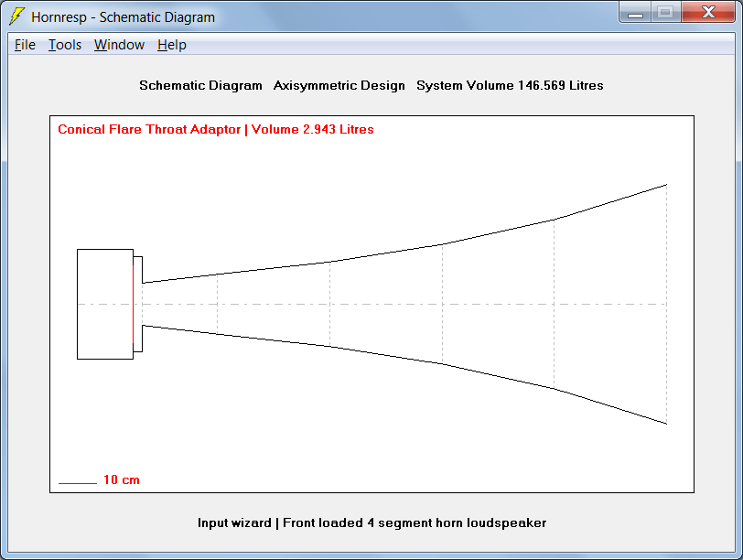This screenshot has width=743, height=560.
Task: Open the Window menu
Action: [x=119, y=45]
